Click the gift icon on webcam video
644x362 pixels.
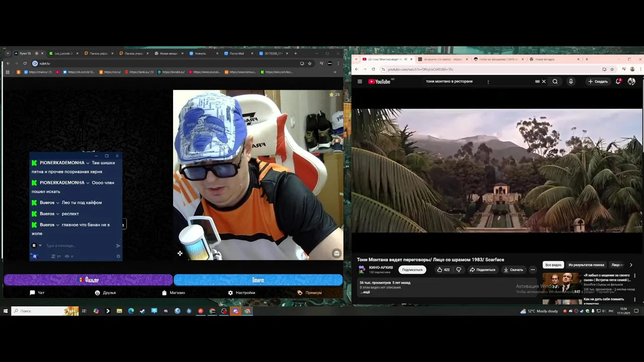(337, 253)
